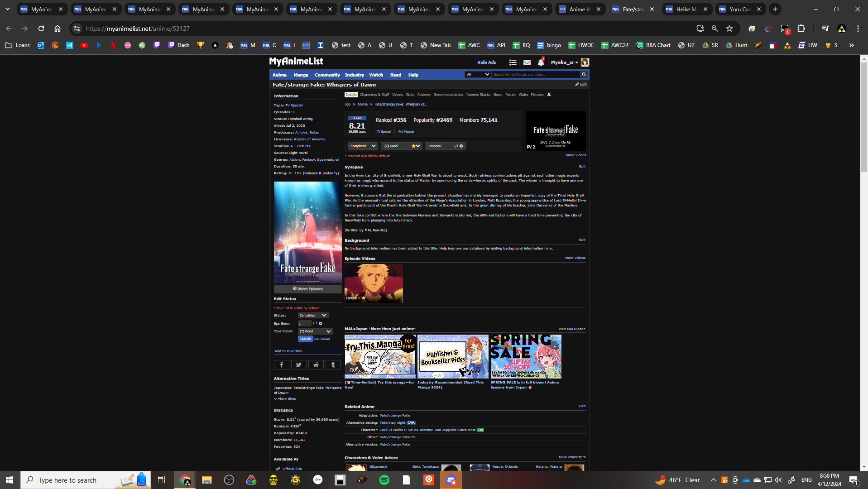Open the Chrome extensions puzzle icon
This screenshot has height=489, width=868.
801,29
